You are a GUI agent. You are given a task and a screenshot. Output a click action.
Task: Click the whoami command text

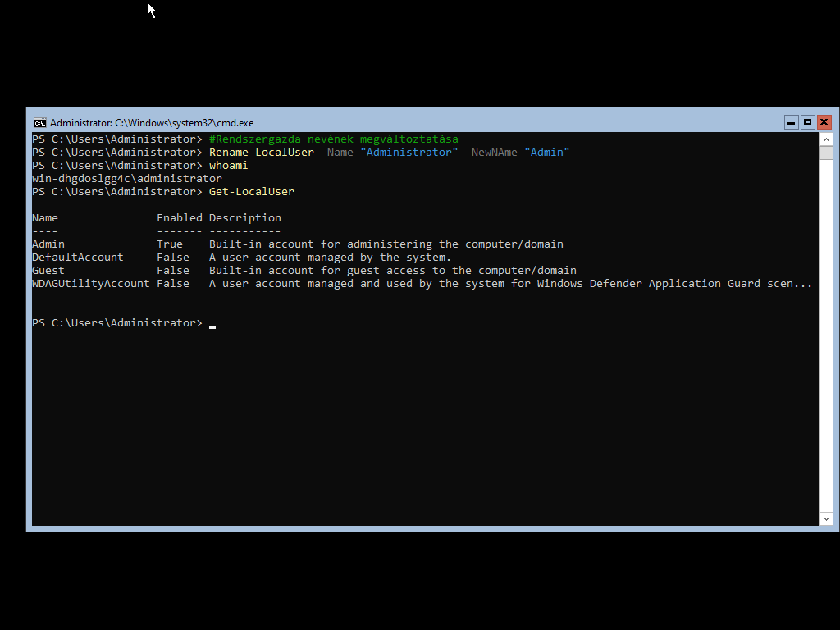tap(228, 166)
